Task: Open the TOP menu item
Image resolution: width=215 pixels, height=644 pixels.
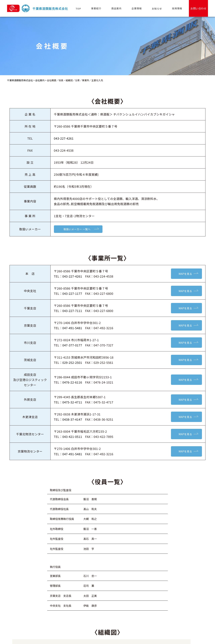Action: [78, 9]
